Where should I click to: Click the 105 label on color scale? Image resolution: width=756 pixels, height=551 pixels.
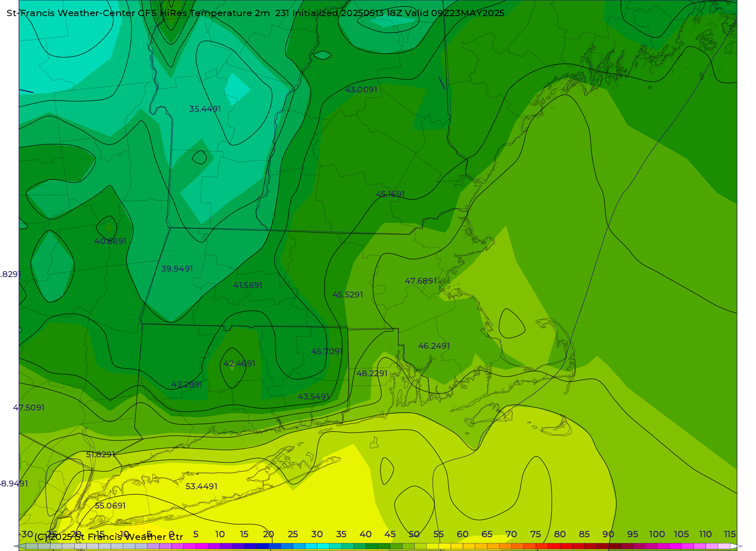coord(681,534)
